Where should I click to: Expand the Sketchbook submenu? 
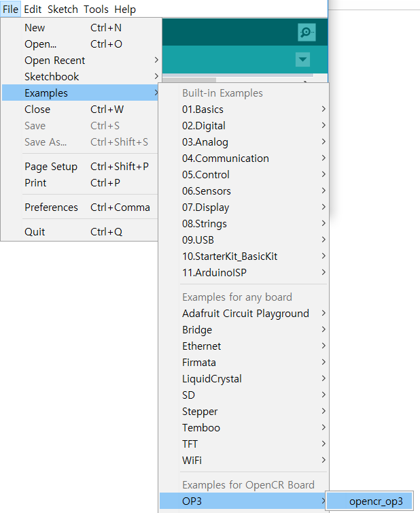click(x=80, y=77)
